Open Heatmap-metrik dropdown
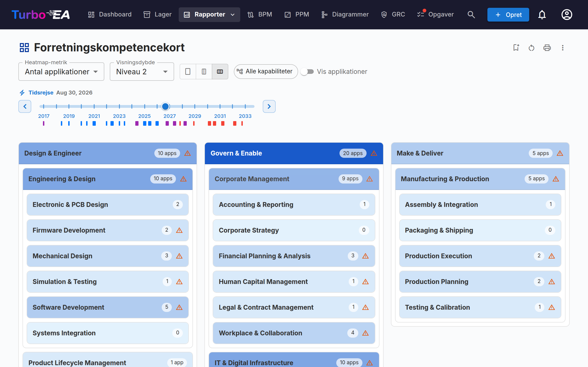This screenshot has width=588, height=367. point(61,72)
